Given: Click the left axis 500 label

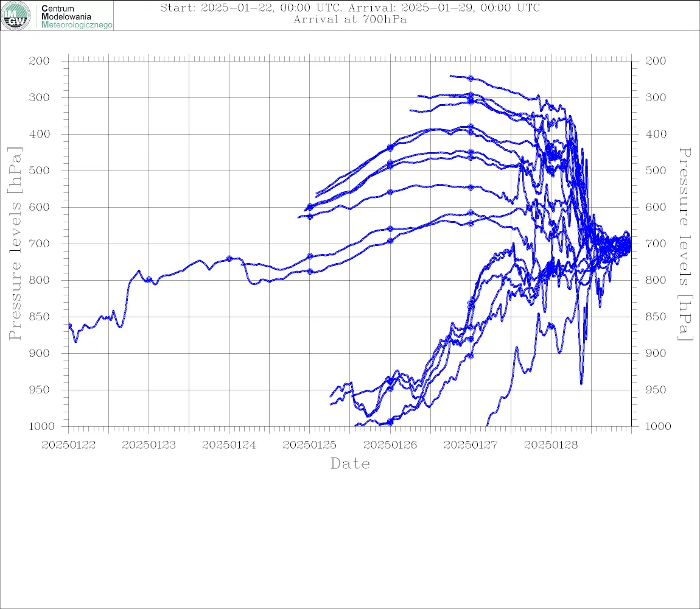Looking at the screenshot, I should click(40, 171).
